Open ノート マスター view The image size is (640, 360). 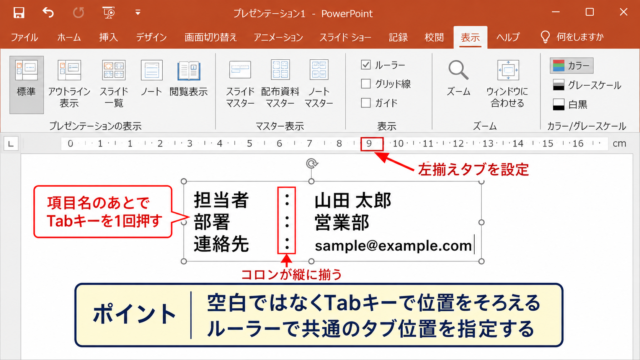tap(319, 84)
